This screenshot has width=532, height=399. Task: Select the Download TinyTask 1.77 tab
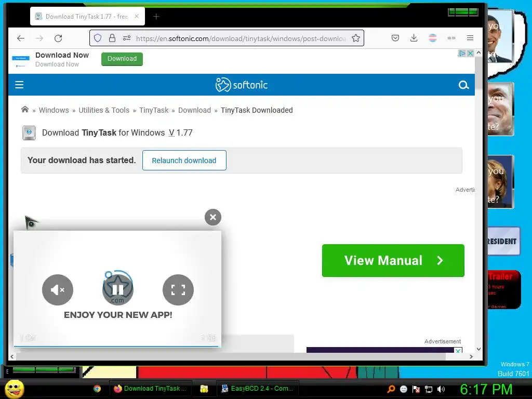87,16
